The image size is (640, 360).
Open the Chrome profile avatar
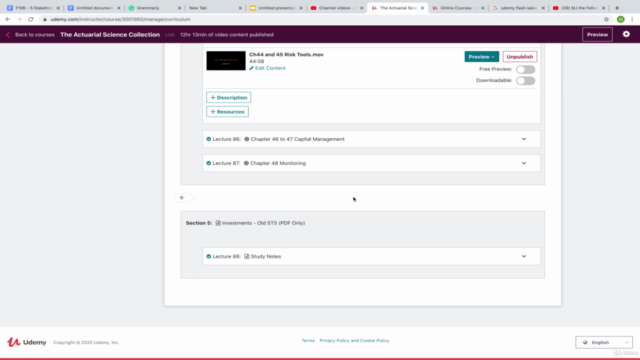[x=620, y=19]
